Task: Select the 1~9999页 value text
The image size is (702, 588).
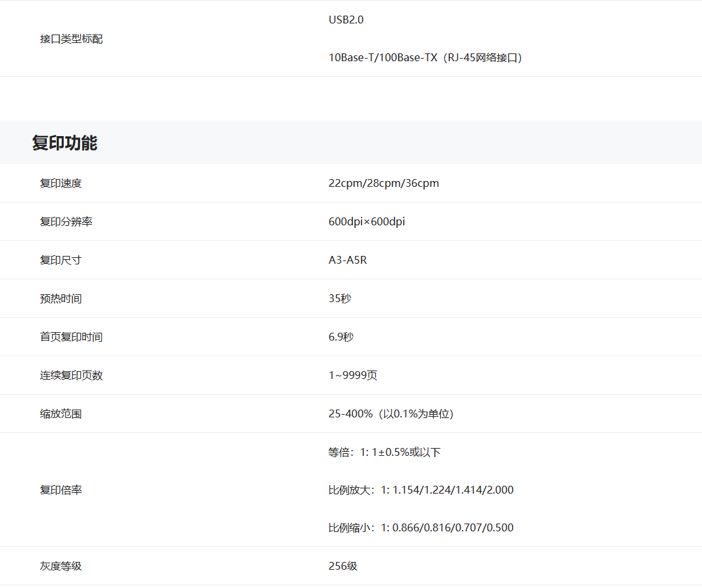Action: 352,376
